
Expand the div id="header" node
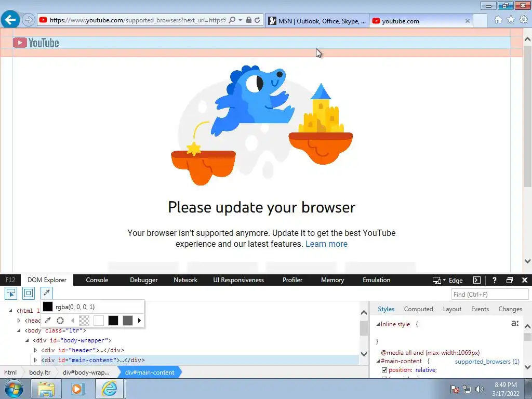pyautogui.click(x=36, y=350)
